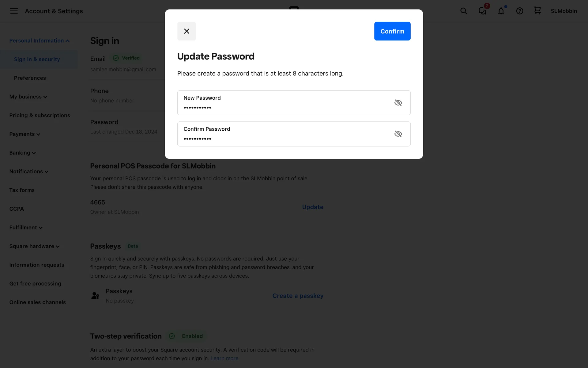The width and height of the screenshot is (588, 368).
Task: Click the help question mark icon
Action: tap(519, 11)
